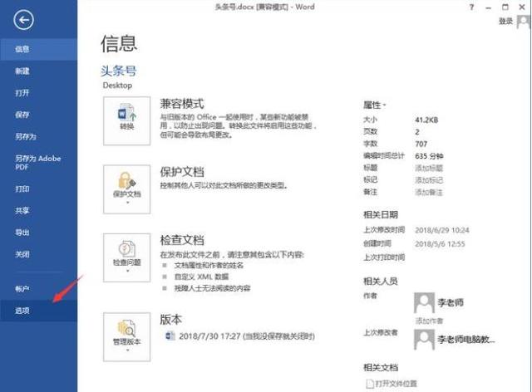The height and width of the screenshot is (392, 532).
Task: Click the last modifier 李老师电脑教 avatar
Action: pyautogui.click(x=424, y=340)
